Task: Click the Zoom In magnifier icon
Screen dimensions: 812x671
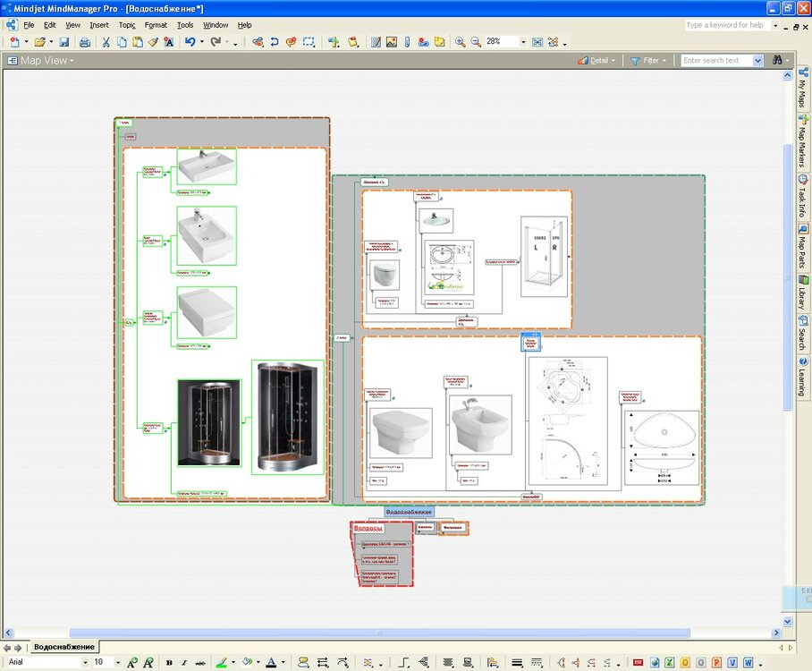Action: tap(460, 42)
